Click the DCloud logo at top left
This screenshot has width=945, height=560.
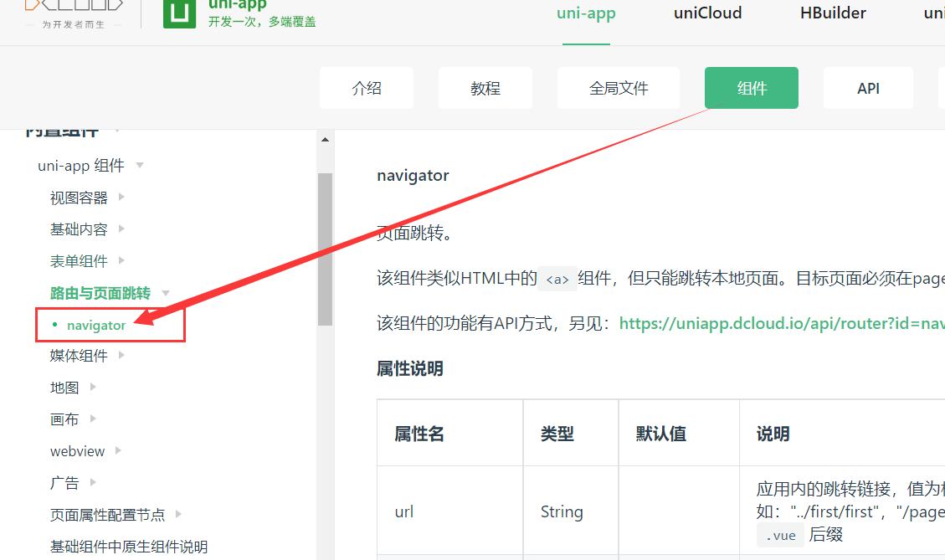[74, 13]
